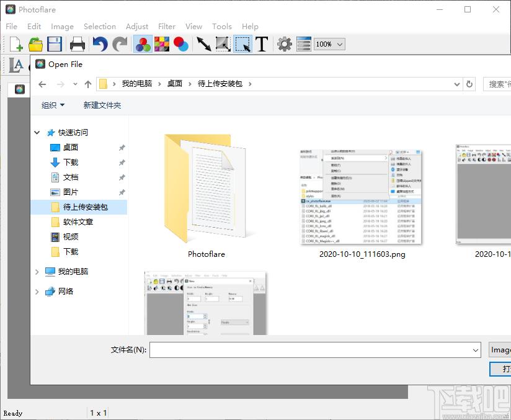Select the dashed rectangle selection tool

click(x=242, y=44)
